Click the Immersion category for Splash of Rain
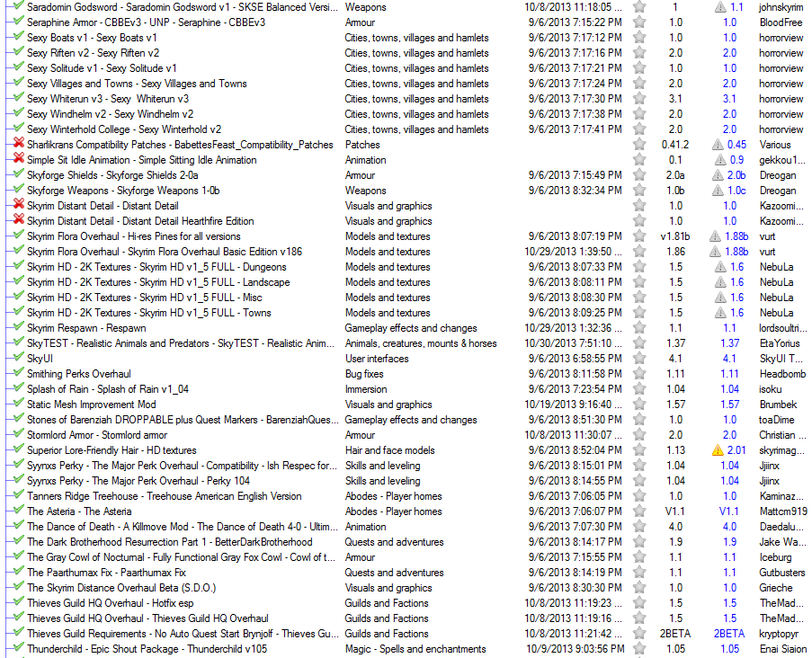Screen dimensions: 812x658 [366, 389]
